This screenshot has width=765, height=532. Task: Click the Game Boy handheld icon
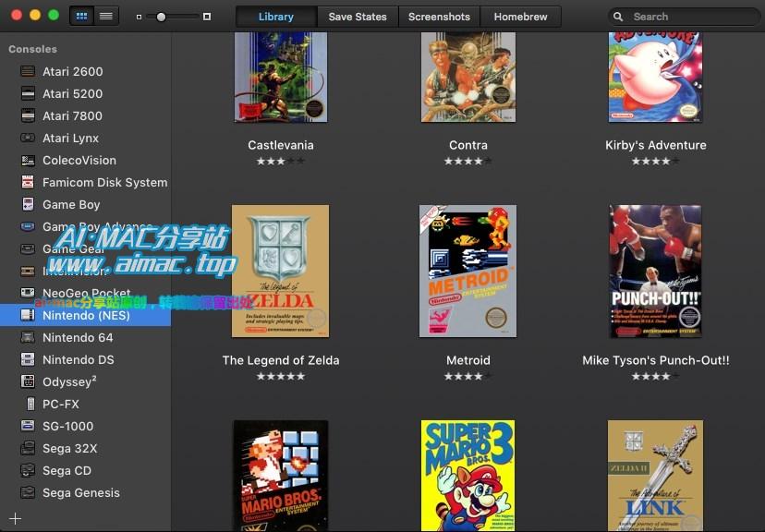(x=28, y=204)
